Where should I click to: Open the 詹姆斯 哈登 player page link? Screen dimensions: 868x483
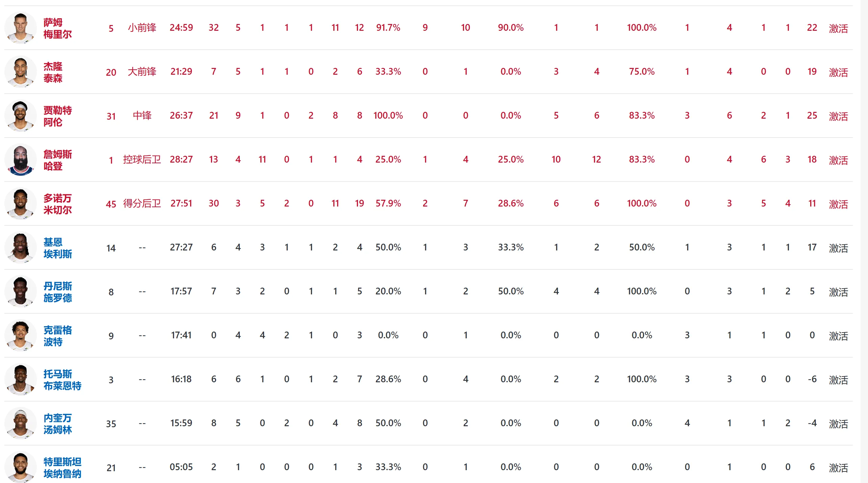pos(57,160)
